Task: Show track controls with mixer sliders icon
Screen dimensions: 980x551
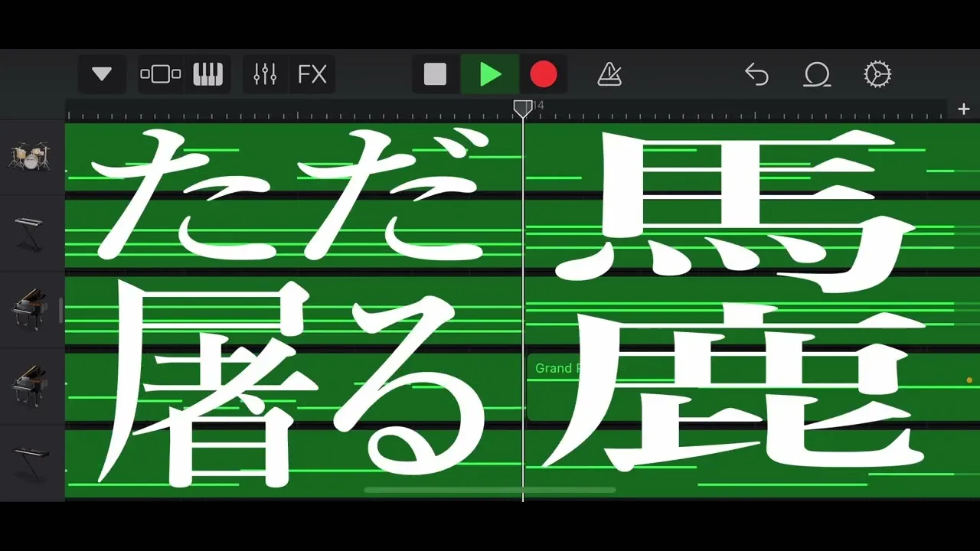Action: pos(265,74)
